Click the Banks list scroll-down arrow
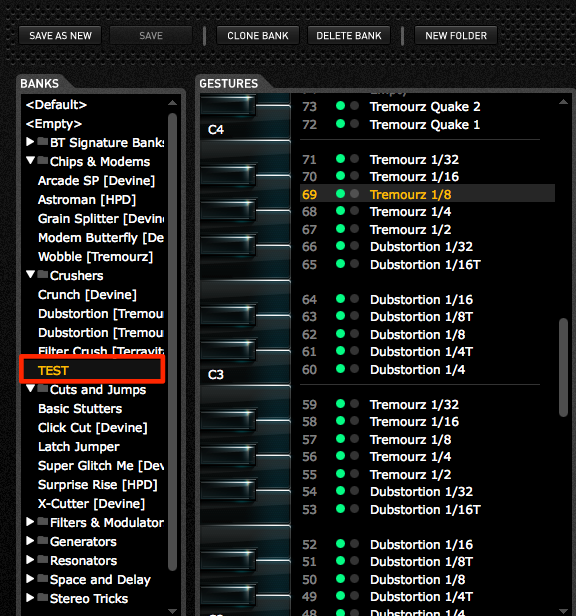The height and width of the screenshot is (616, 576). pyautogui.click(x=172, y=611)
